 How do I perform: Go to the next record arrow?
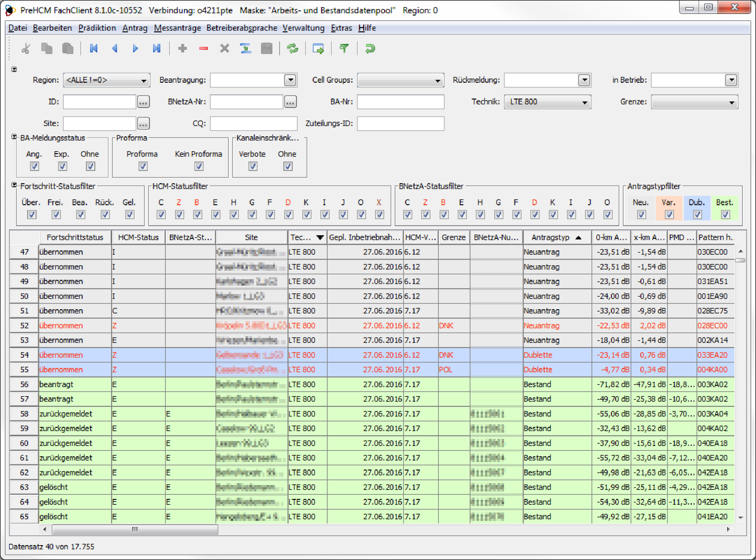(135, 48)
